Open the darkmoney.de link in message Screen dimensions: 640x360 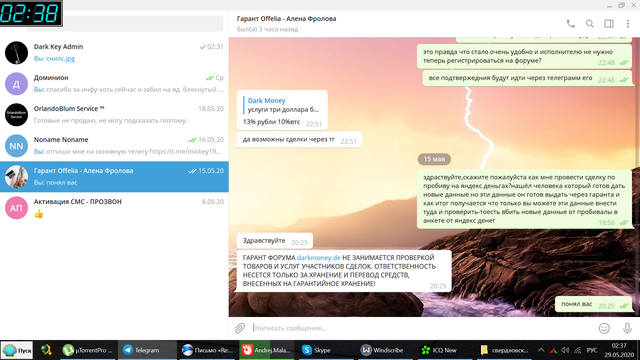pos(318,258)
